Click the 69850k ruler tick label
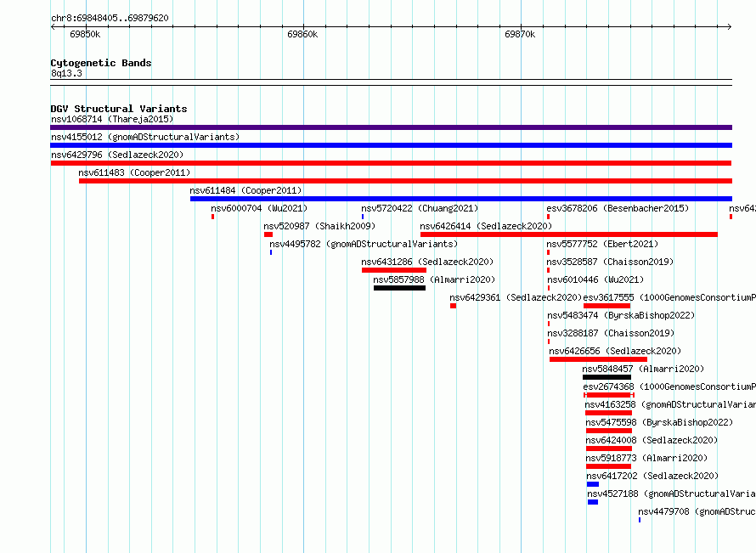 click(x=85, y=34)
